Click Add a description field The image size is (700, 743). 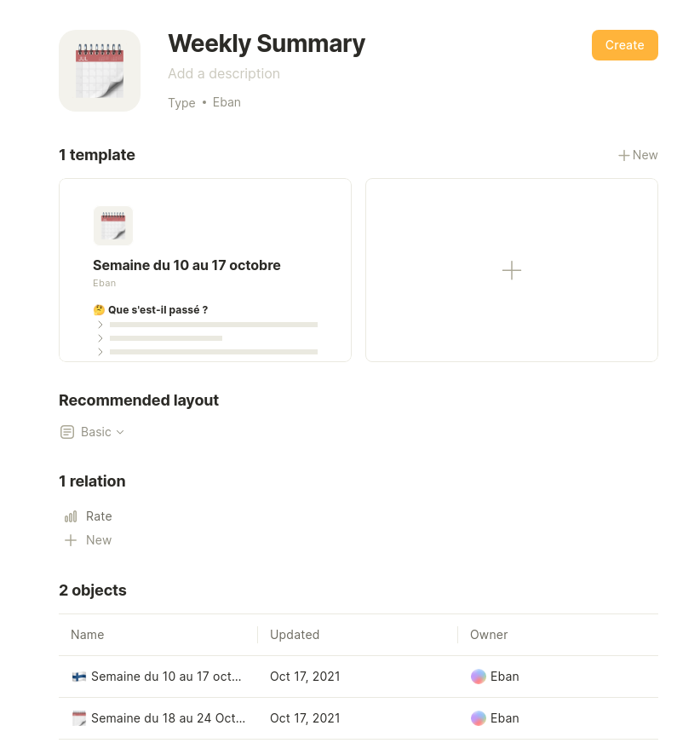click(224, 74)
